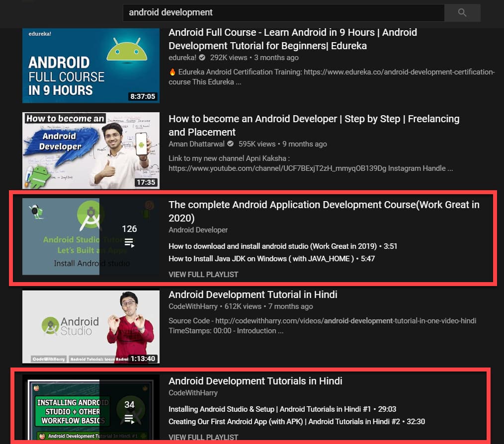Open the 126-video Android Studio playlist thumbnail
Viewport: 504px width, 444px height.
tap(91, 236)
